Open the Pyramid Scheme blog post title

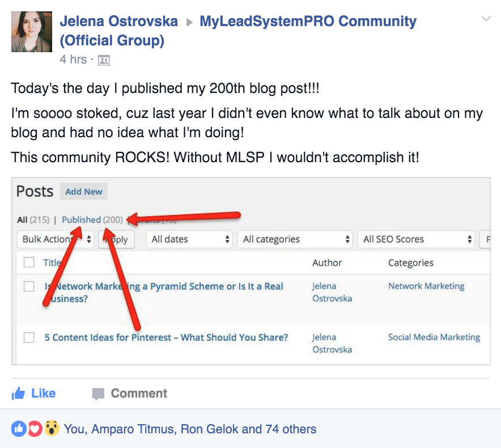pyautogui.click(x=164, y=292)
